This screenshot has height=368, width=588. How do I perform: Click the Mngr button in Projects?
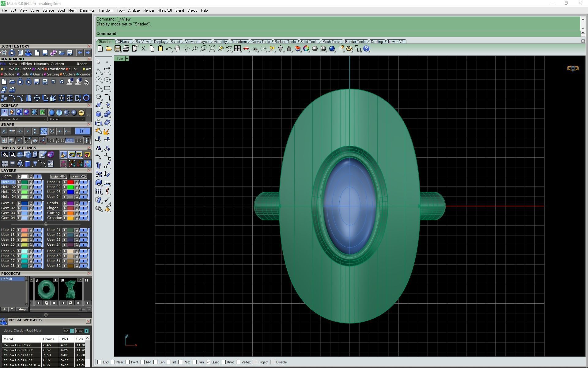click(22, 309)
